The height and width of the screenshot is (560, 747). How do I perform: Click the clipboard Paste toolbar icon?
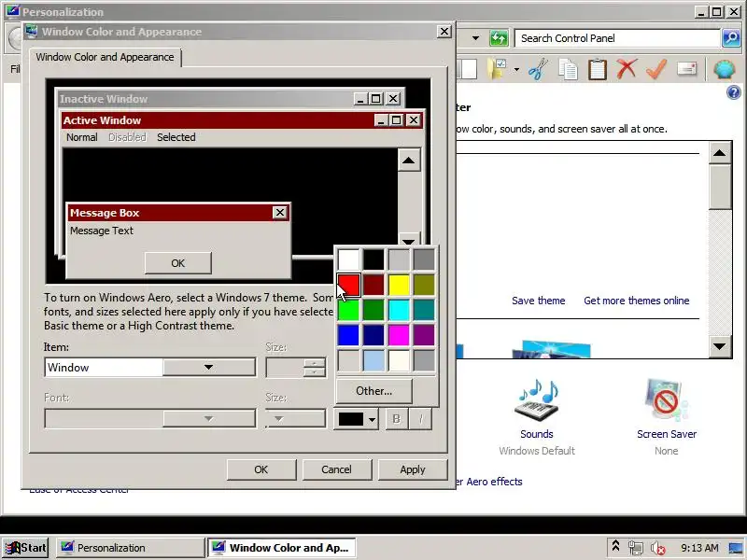(598, 69)
